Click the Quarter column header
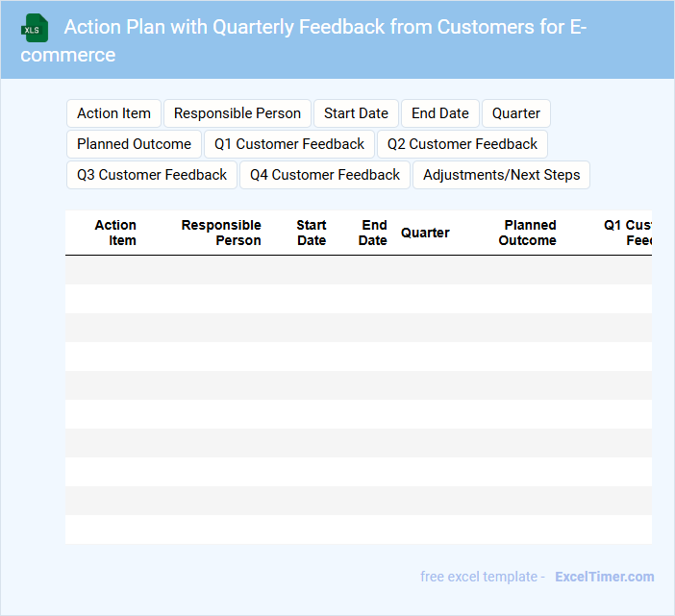 pyautogui.click(x=425, y=233)
